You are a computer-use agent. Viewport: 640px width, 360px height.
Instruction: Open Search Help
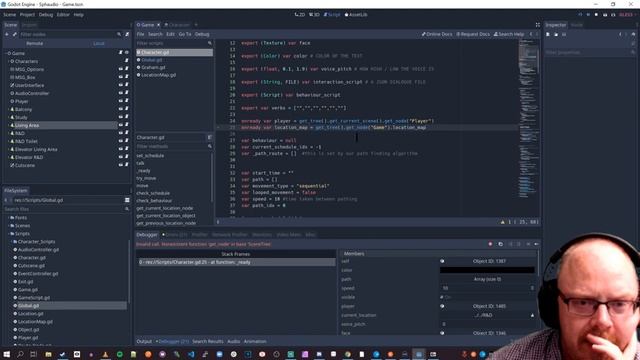[509, 34]
